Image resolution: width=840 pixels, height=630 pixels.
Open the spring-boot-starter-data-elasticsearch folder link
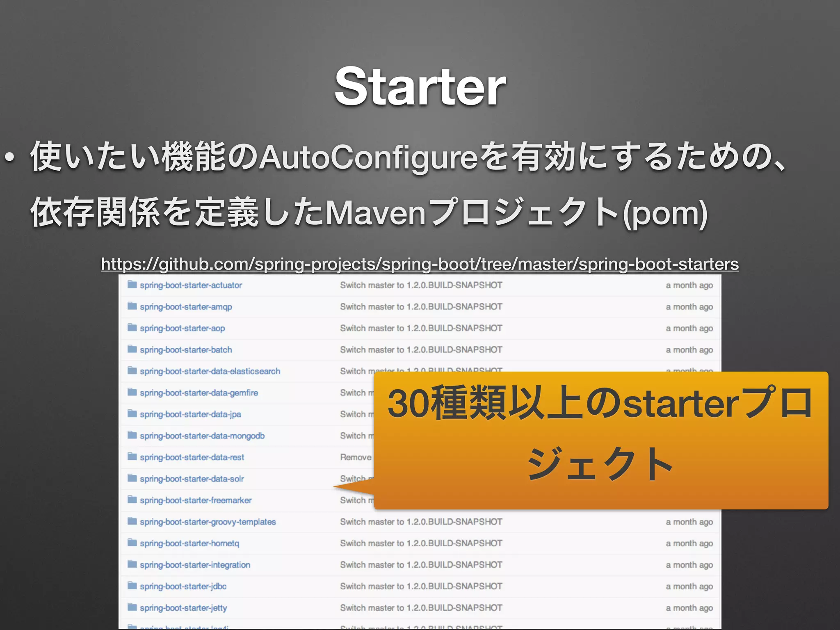pyautogui.click(x=210, y=371)
